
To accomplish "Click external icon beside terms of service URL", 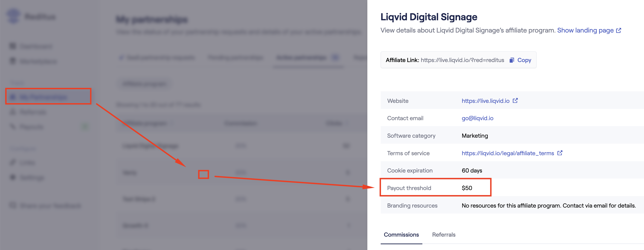I will pyautogui.click(x=560, y=153).
